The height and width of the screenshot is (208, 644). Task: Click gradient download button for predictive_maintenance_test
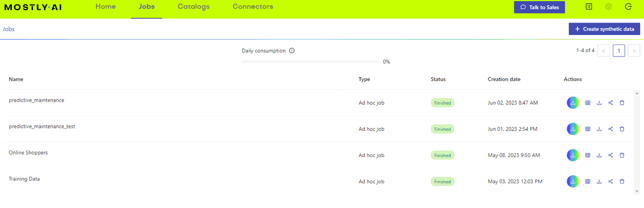click(573, 129)
